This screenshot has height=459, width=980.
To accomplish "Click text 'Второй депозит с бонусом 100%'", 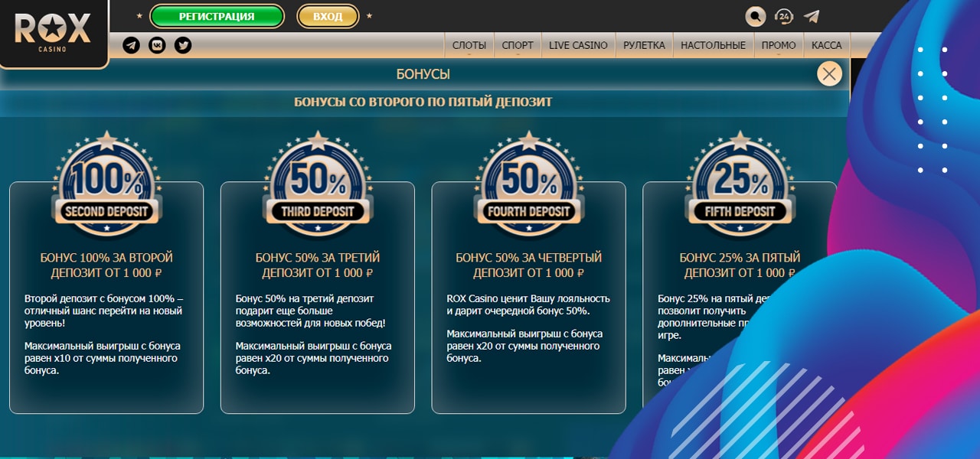I will click(100, 298).
